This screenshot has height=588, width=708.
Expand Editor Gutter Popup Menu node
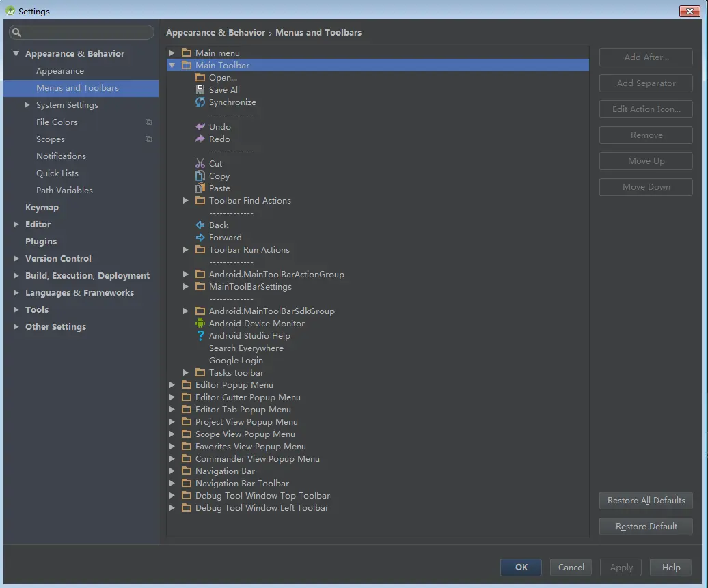pyautogui.click(x=172, y=397)
